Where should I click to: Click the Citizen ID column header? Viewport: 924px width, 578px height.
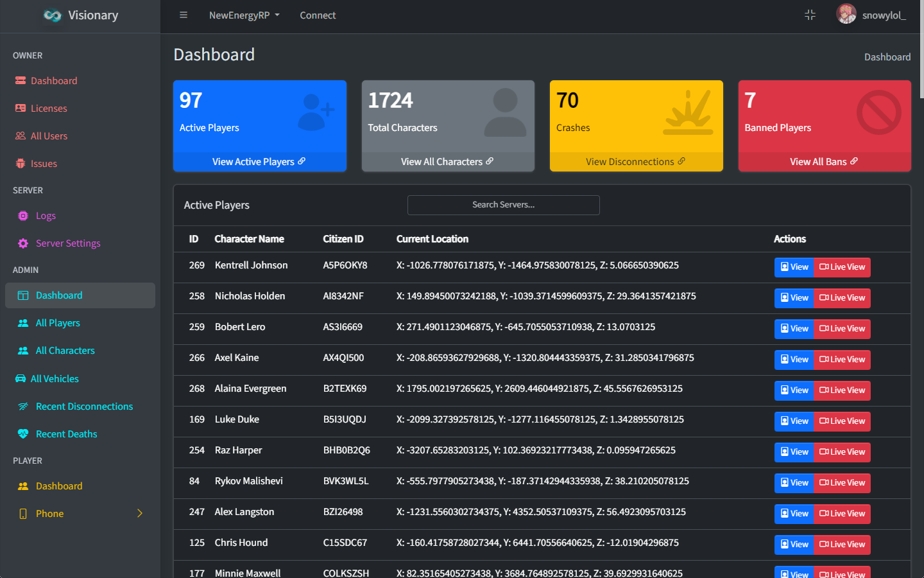pyautogui.click(x=343, y=239)
